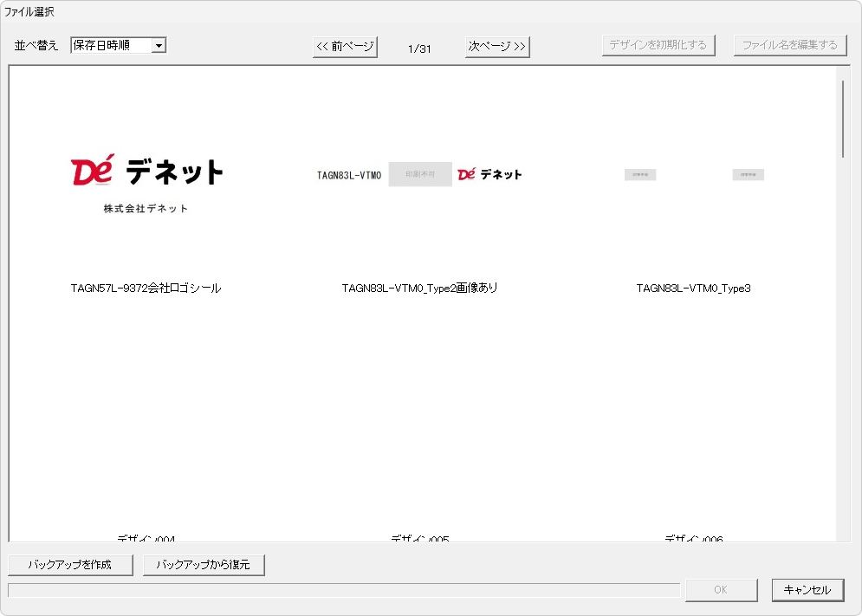Click the vertical scrollbar thumb of file list

(x=843, y=120)
